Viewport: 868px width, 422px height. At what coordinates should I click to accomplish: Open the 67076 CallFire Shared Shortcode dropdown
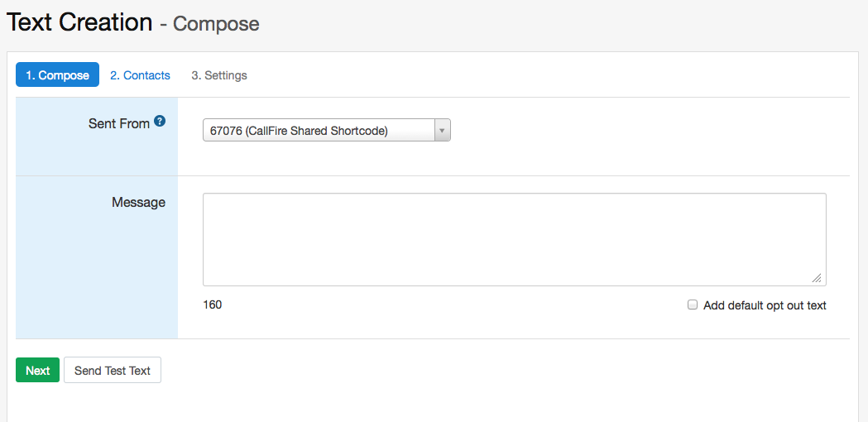(319, 131)
